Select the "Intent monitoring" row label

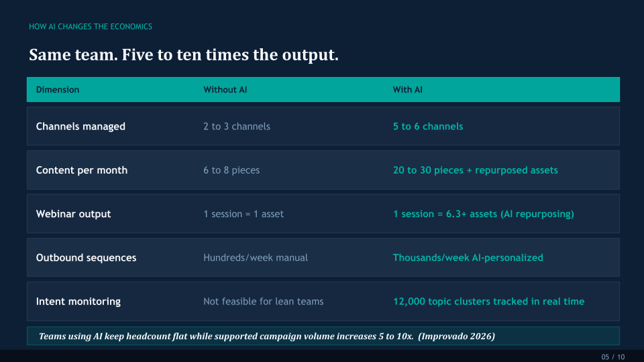tap(78, 302)
